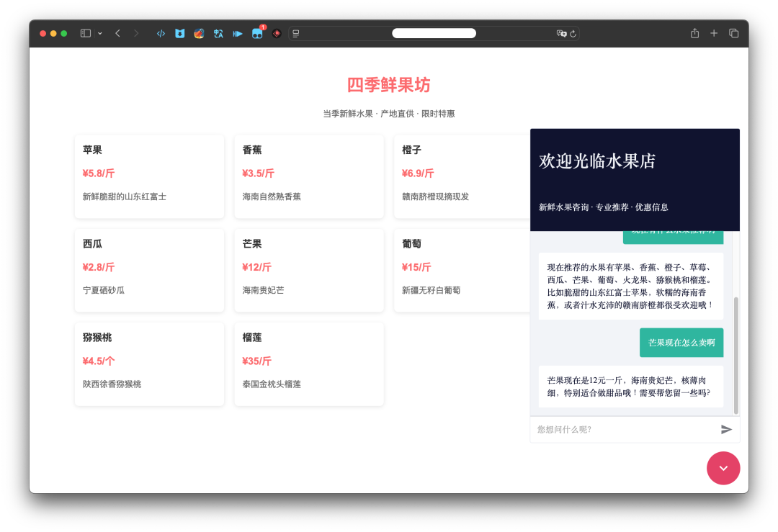Collapse the chat widget with pink chevron button

723,468
